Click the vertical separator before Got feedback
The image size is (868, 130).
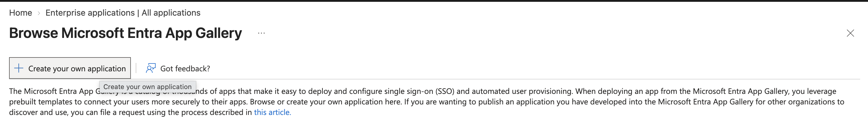tap(136, 68)
